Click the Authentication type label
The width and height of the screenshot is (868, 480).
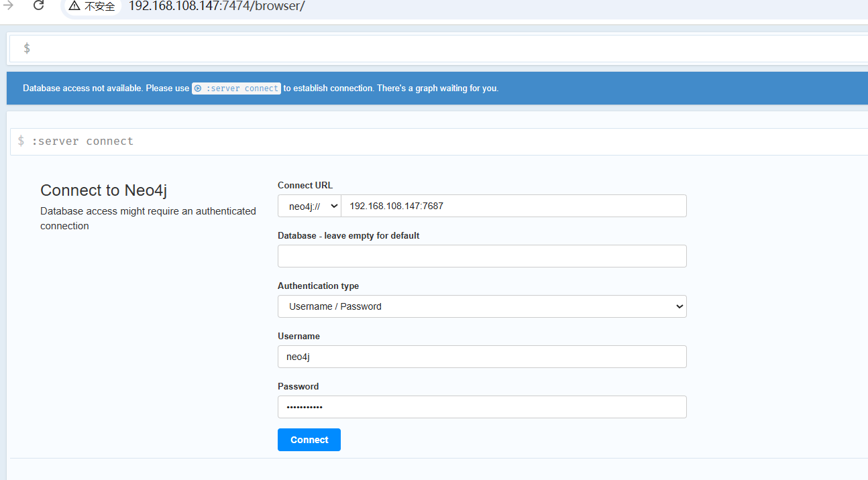click(x=318, y=286)
